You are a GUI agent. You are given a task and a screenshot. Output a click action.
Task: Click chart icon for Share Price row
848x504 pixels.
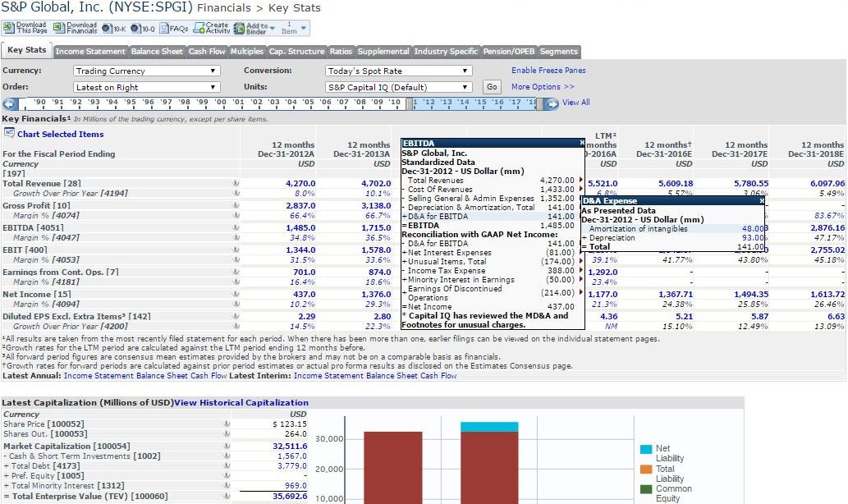tap(227, 424)
